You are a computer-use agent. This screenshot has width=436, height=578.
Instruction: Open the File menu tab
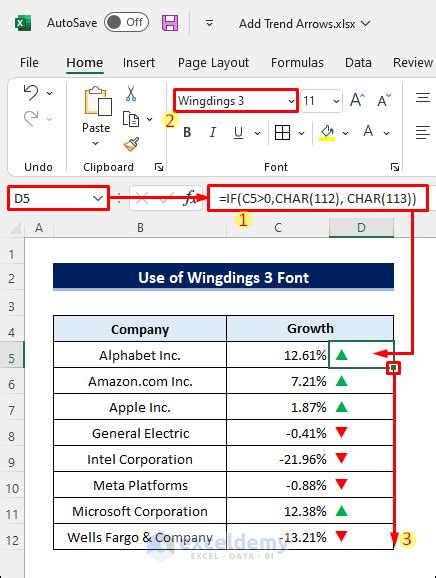(29, 62)
